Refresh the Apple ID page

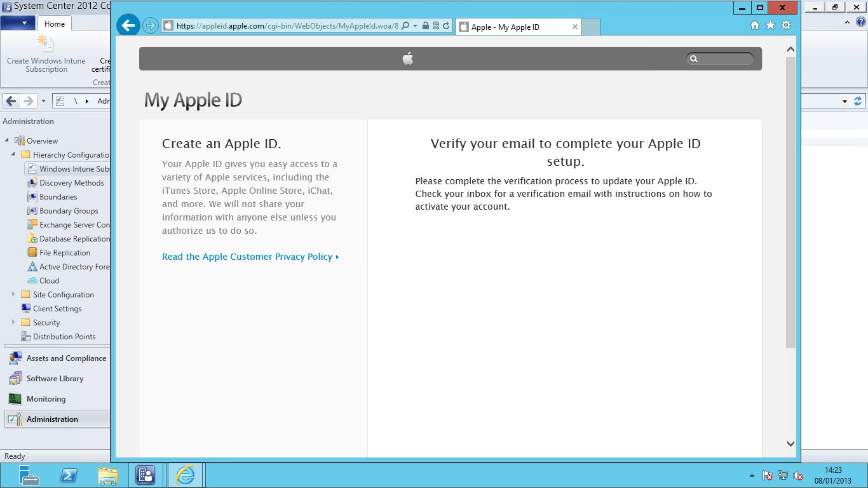click(446, 26)
